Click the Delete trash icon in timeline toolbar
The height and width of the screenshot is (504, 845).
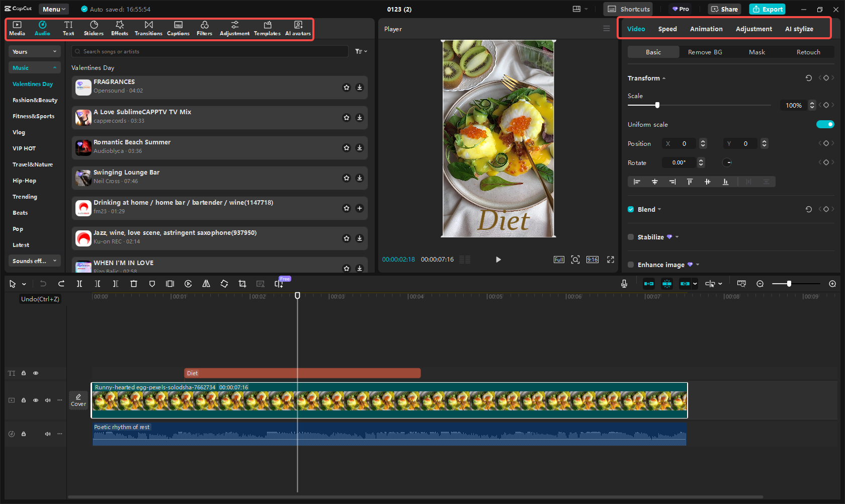pos(134,284)
